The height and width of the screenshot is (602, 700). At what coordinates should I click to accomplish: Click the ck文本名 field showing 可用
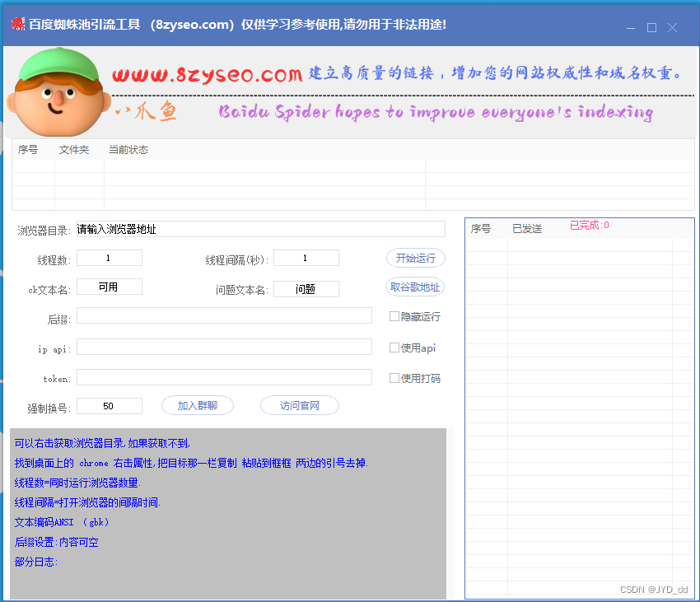[x=110, y=287]
